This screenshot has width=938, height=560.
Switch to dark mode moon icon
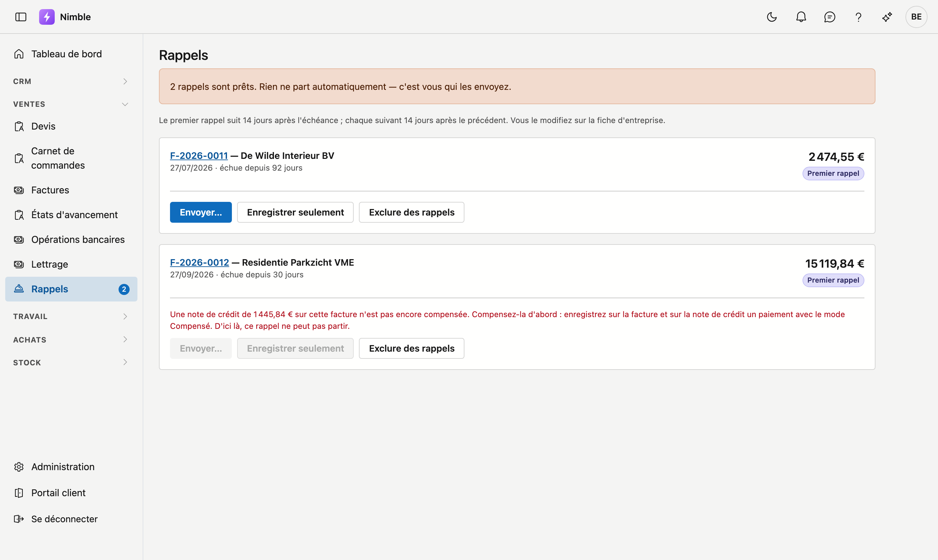(772, 17)
